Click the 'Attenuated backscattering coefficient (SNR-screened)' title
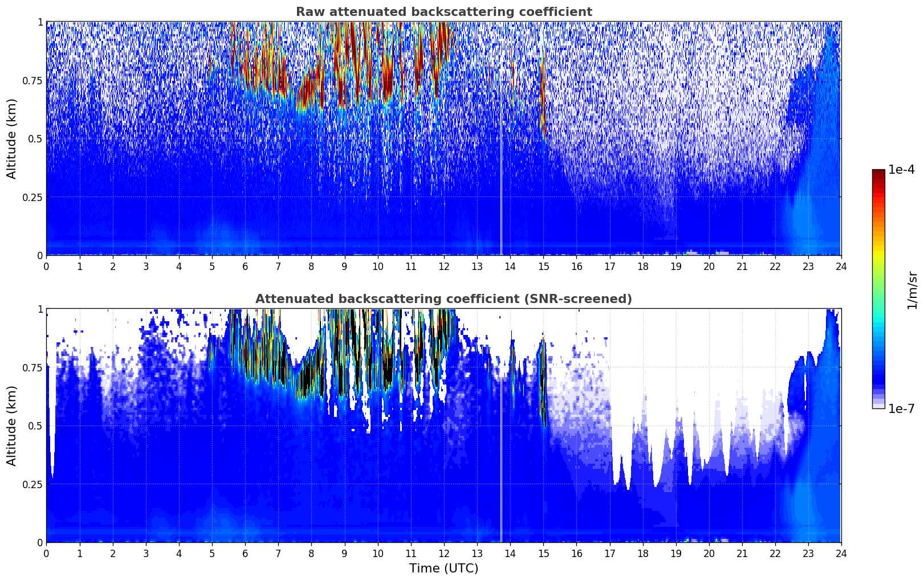 pos(443,299)
